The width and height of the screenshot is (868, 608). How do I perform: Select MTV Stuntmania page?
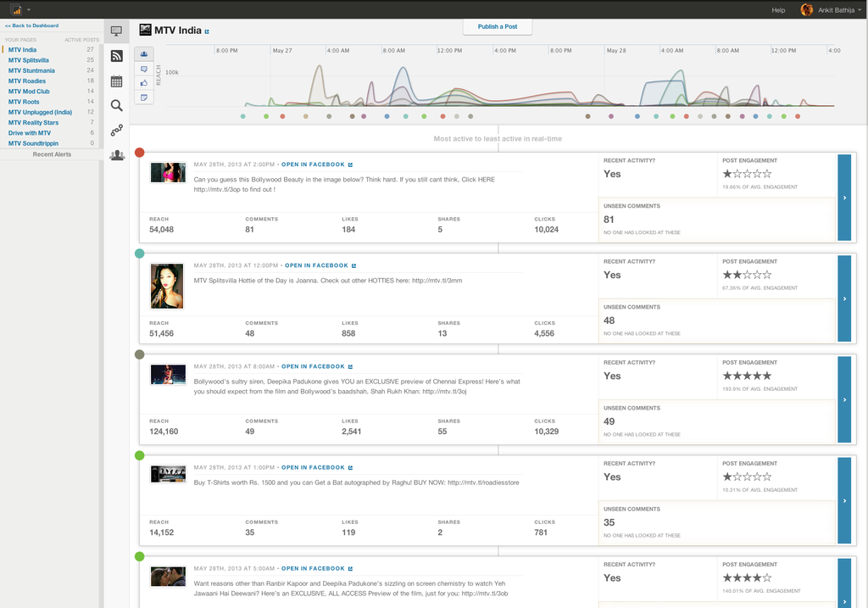point(31,71)
